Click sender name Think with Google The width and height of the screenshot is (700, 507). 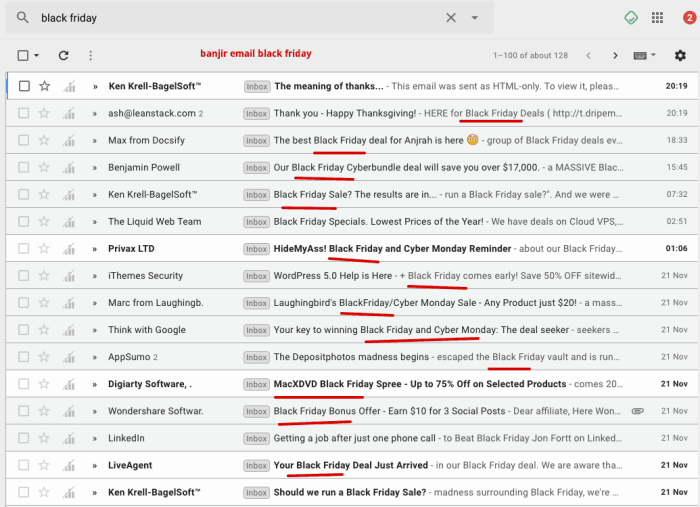point(147,330)
